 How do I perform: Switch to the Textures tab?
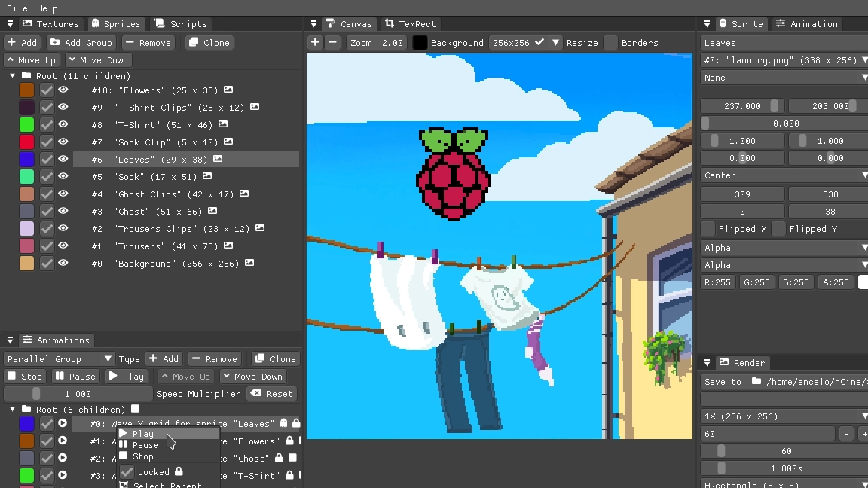tap(51, 24)
